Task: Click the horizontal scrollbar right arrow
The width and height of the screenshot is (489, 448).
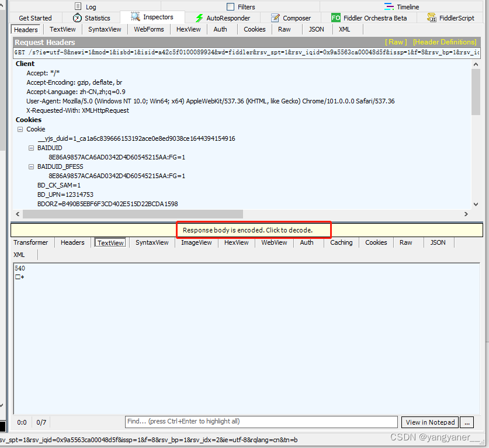Action: click(x=466, y=214)
